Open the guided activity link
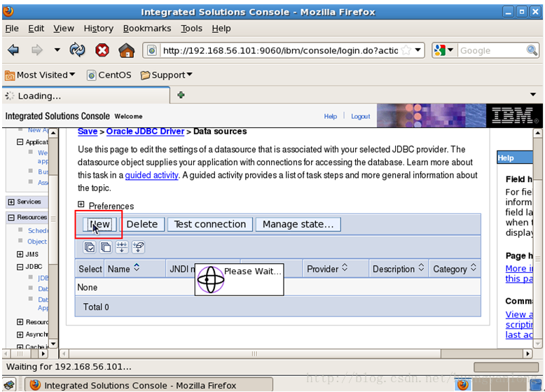This screenshot has height=392, width=545. (151, 175)
